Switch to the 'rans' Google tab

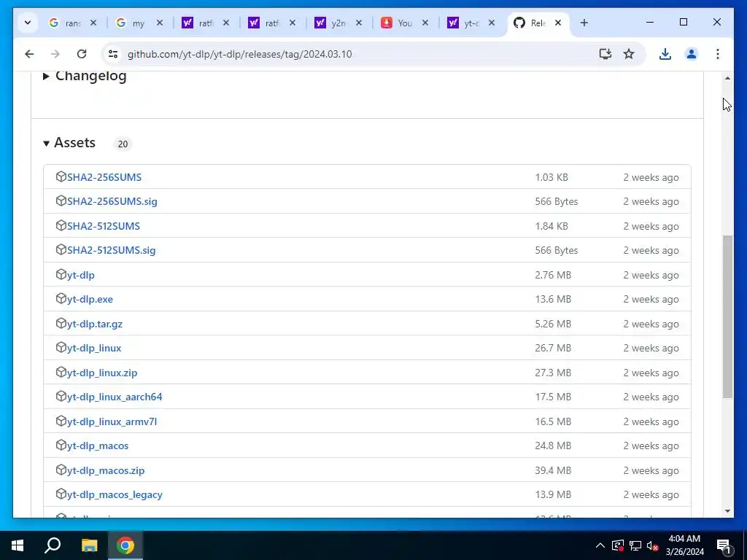pyautogui.click(x=65, y=23)
